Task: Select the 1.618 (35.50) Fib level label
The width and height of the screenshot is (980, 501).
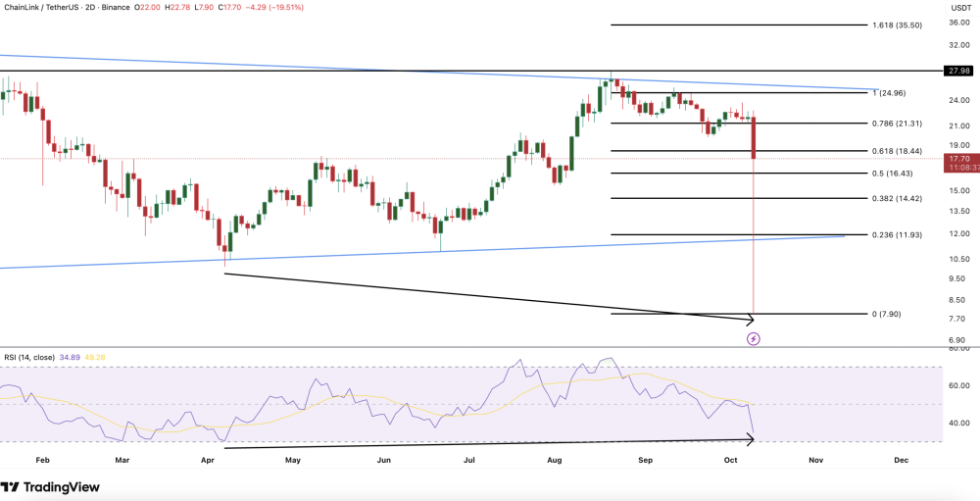Action: [x=897, y=25]
